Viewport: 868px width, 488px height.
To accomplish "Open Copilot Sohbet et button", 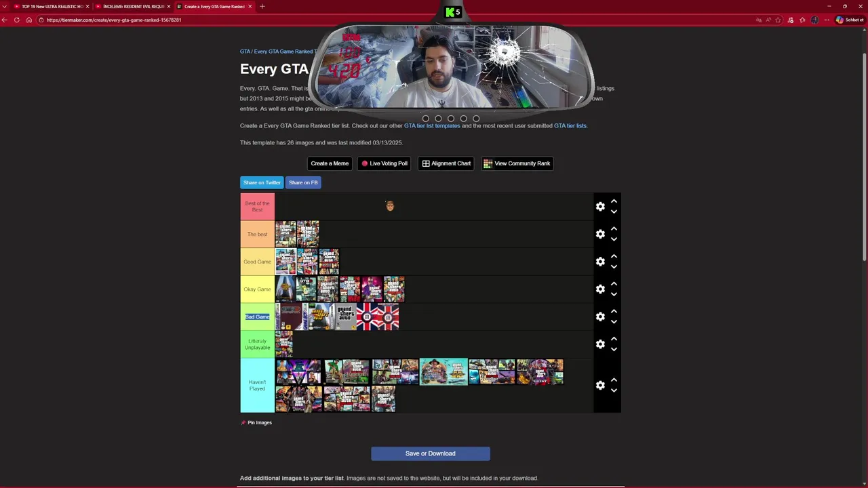I will pos(850,20).
